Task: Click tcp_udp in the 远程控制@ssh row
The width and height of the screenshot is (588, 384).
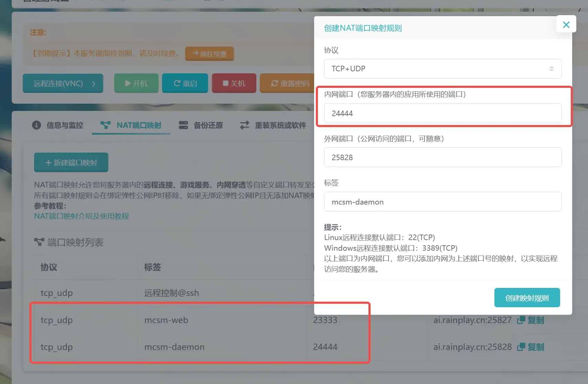Action: pyautogui.click(x=56, y=293)
